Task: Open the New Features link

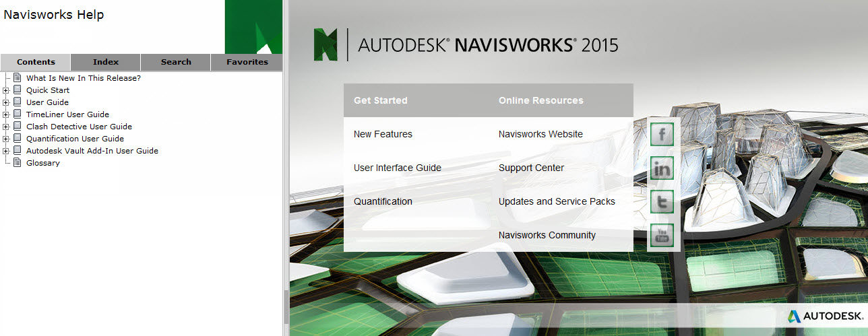Action: (383, 134)
